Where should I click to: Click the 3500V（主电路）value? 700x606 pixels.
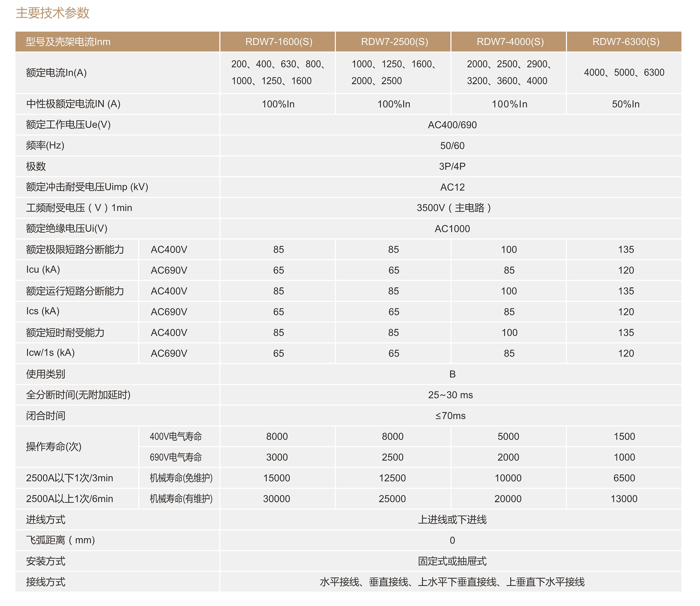pyautogui.click(x=454, y=208)
